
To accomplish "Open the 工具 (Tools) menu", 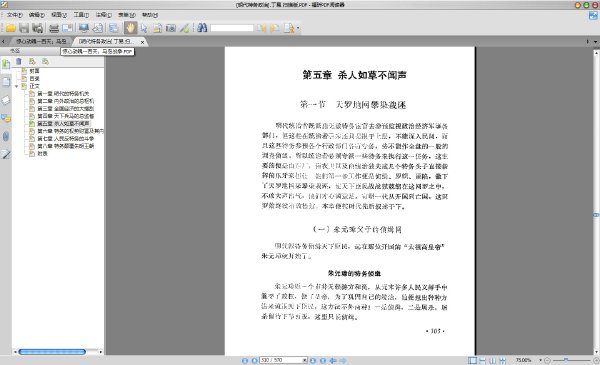I will [x=81, y=15].
